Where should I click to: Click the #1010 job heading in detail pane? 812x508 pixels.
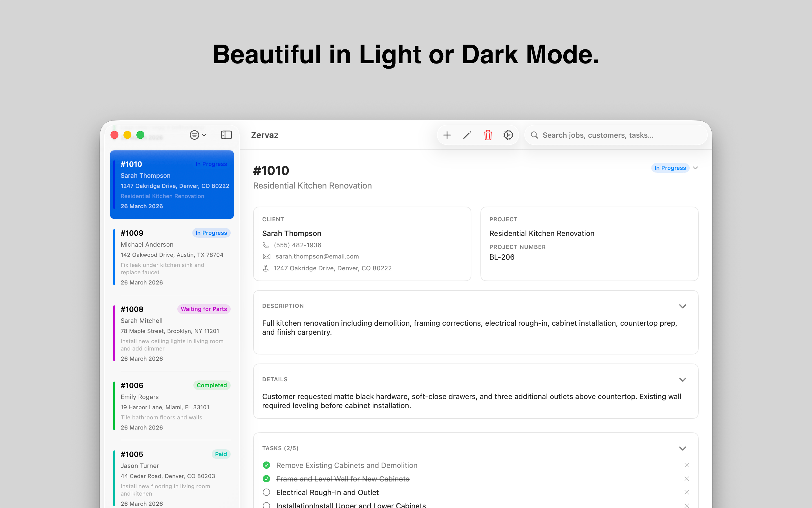271,171
